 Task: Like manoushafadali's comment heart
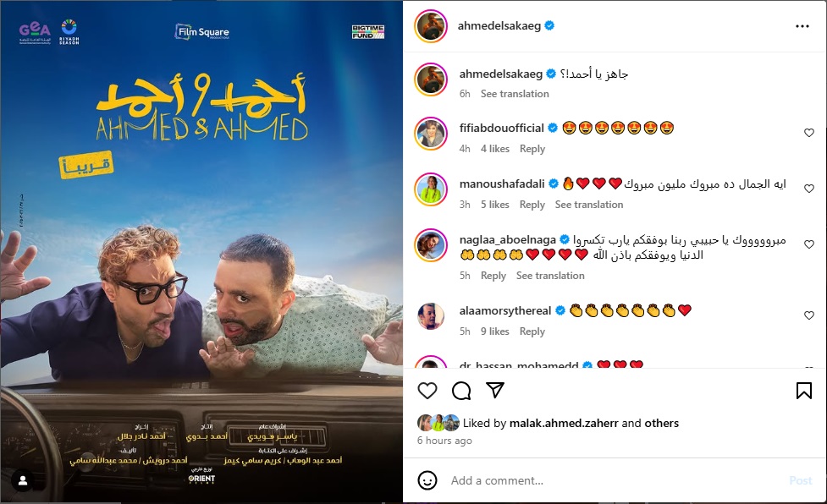pos(809,189)
